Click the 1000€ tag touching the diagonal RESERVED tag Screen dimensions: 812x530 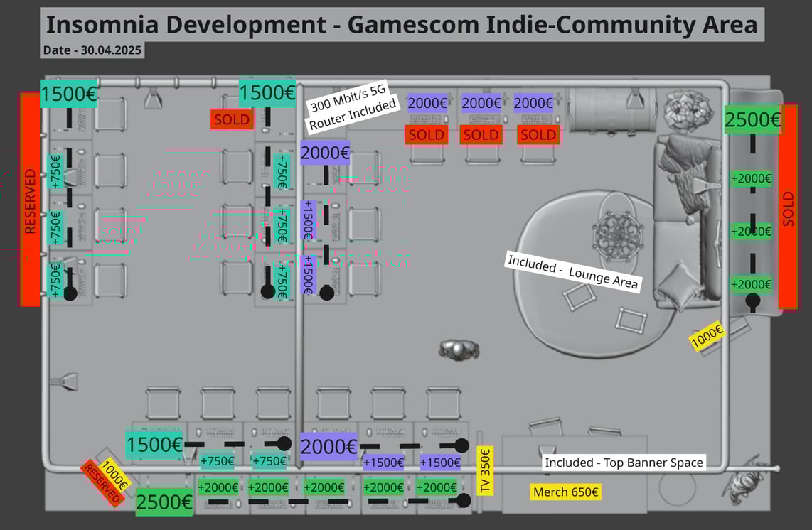(x=115, y=474)
